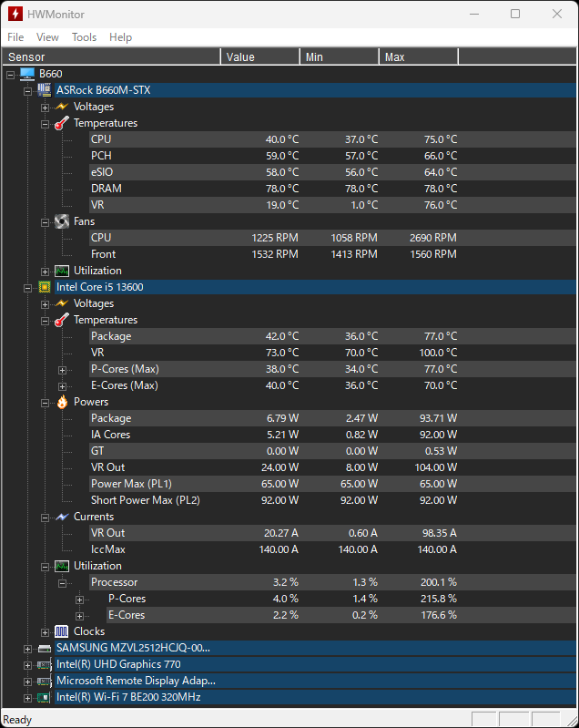
Task: Click the ASRock B660M-STX motherboard icon
Action: point(45,90)
